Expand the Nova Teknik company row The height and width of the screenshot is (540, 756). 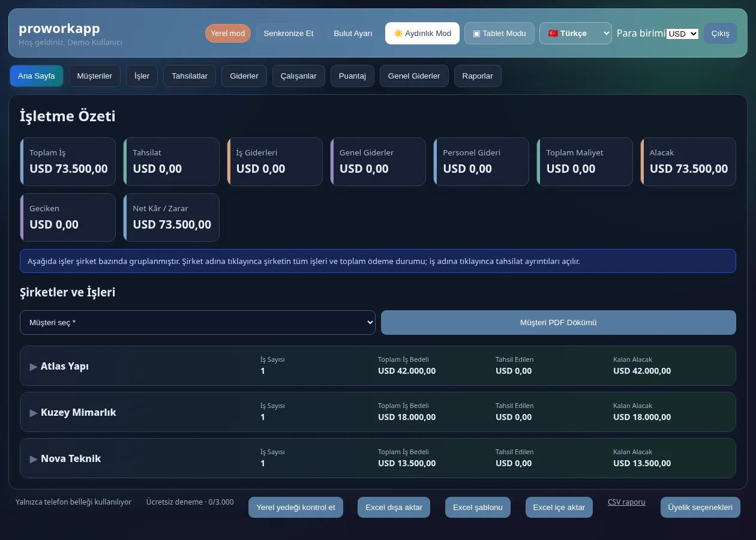pyautogui.click(x=378, y=458)
